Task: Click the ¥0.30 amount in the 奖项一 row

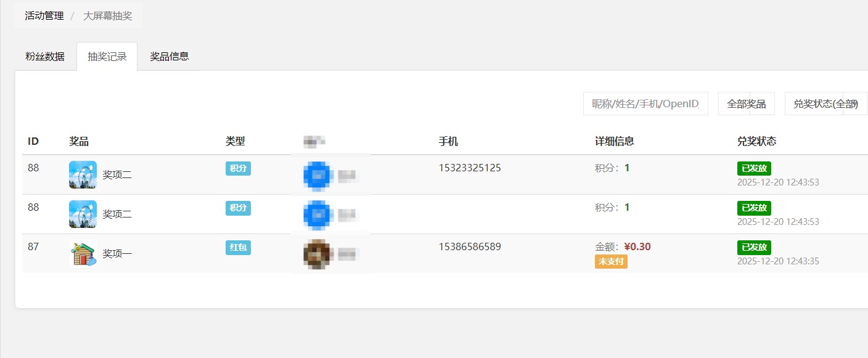Action: [x=637, y=247]
